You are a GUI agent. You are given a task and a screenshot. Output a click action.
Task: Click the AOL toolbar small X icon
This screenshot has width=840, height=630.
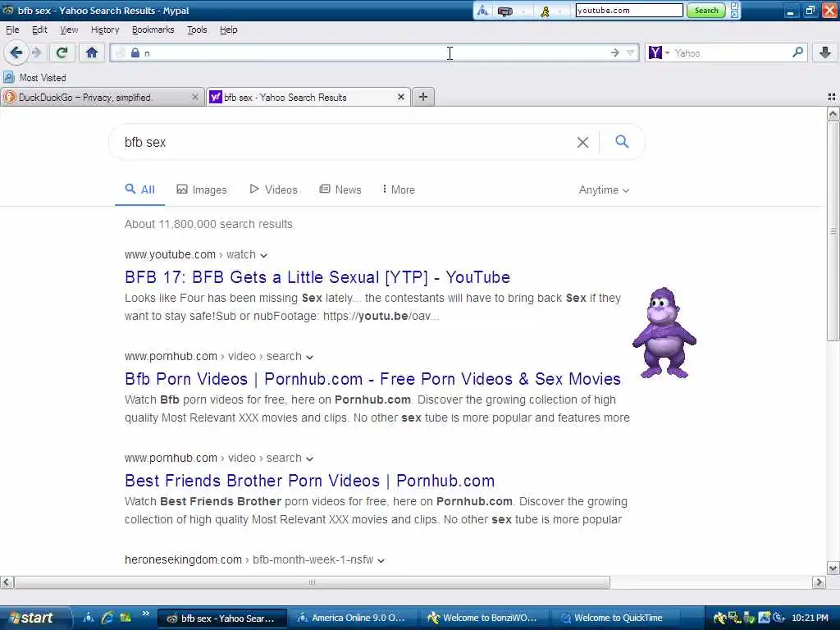[734, 15]
